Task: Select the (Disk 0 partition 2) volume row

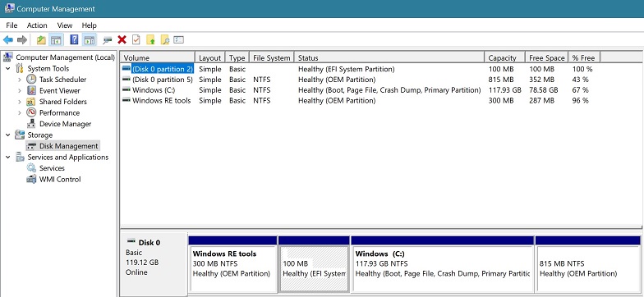Action: tap(163, 69)
